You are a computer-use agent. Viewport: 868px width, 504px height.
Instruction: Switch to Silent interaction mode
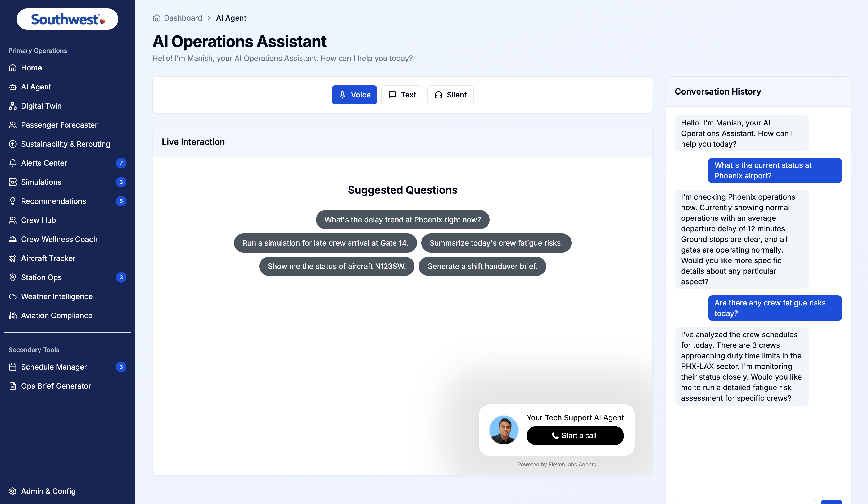(450, 95)
